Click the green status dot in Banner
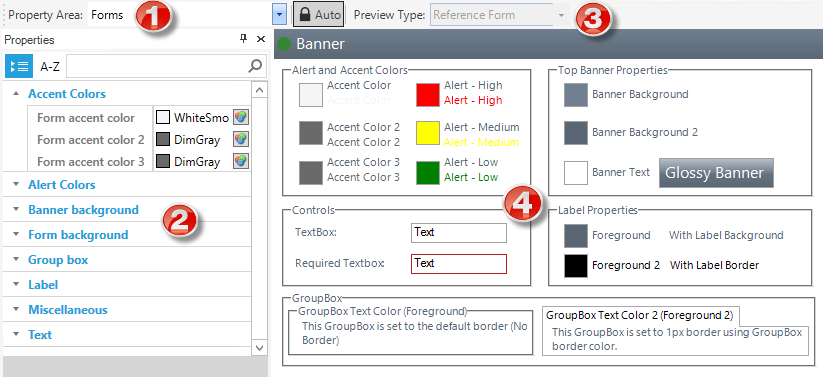Image resolution: width=823 pixels, height=377 pixels. [x=284, y=44]
